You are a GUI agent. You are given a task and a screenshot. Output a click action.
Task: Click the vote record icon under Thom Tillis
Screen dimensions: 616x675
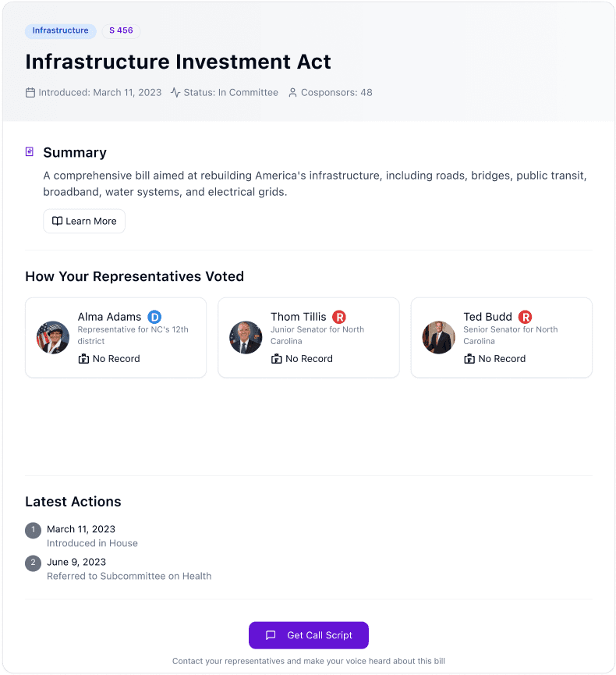click(x=276, y=359)
